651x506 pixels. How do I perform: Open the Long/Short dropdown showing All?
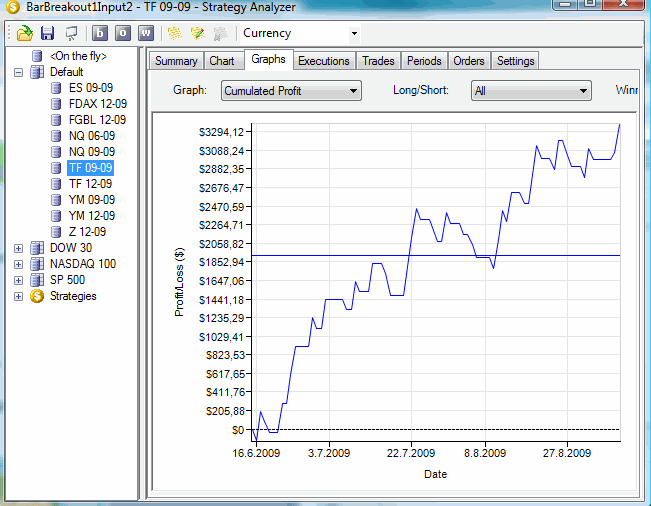[x=584, y=91]
